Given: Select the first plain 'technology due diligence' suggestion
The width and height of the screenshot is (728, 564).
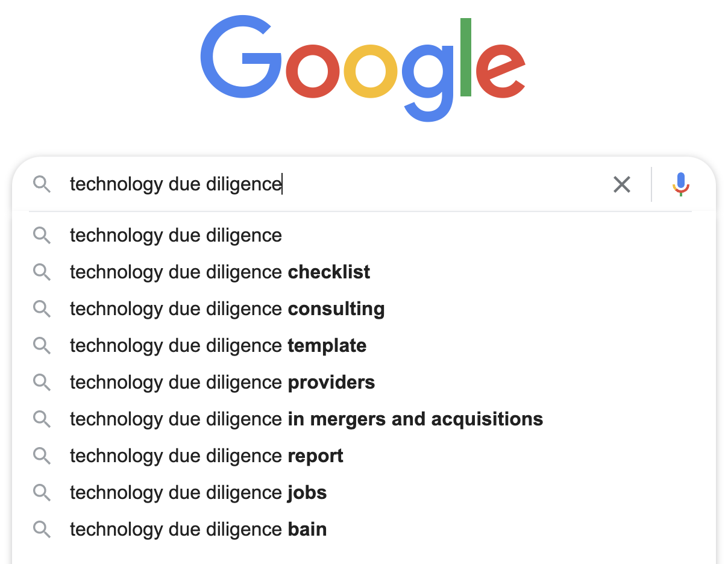Looking at the screenshot, I should [x=175, y=235].
